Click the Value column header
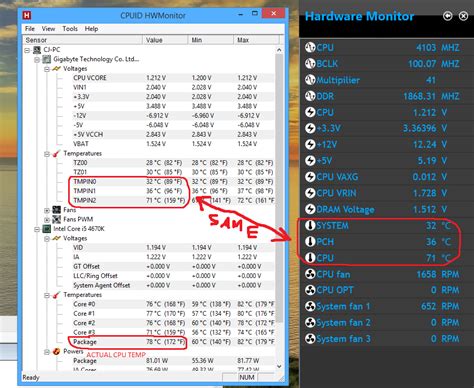Viewport: 474px width, 388px height. point(165,40)
